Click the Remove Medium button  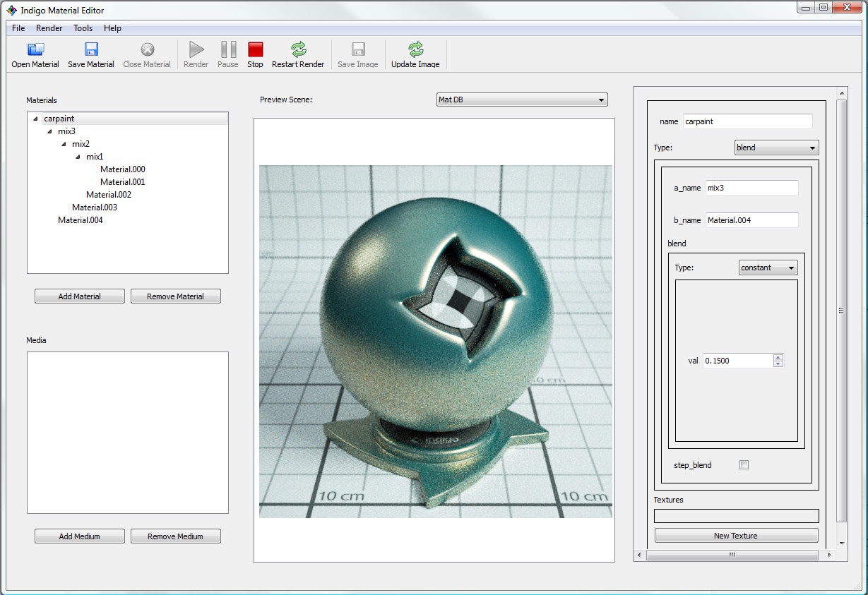[x=176, y=536]
